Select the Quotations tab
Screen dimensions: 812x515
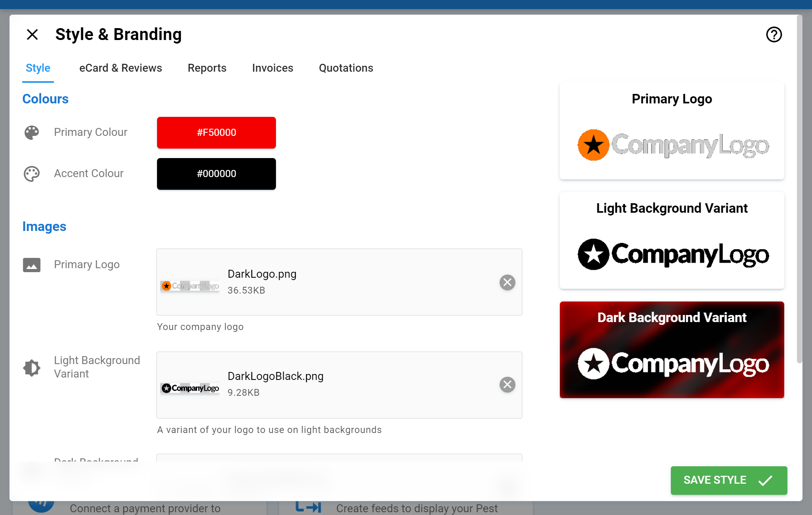pos(346,68)
